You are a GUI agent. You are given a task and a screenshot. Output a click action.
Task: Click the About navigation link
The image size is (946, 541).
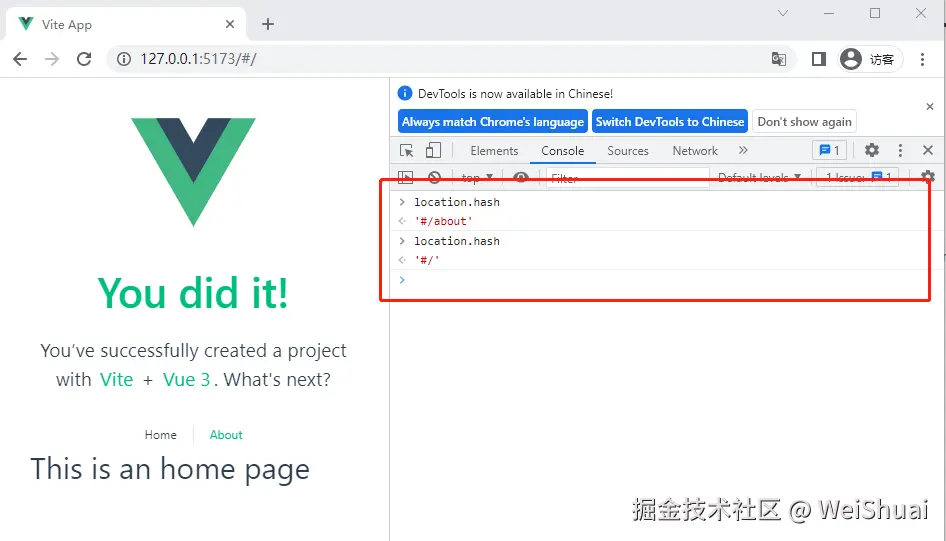pos(226,435)
